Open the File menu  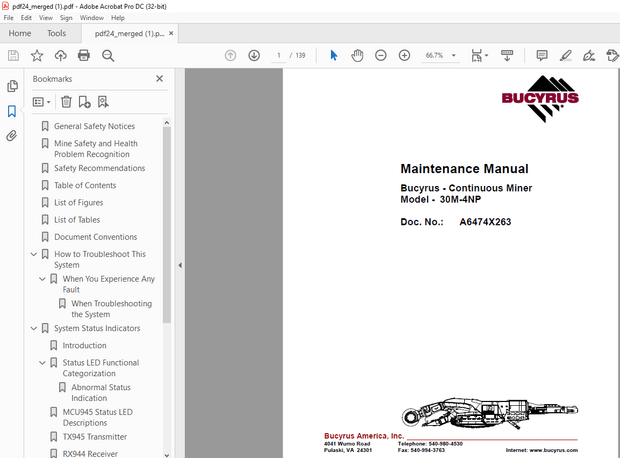8,18
